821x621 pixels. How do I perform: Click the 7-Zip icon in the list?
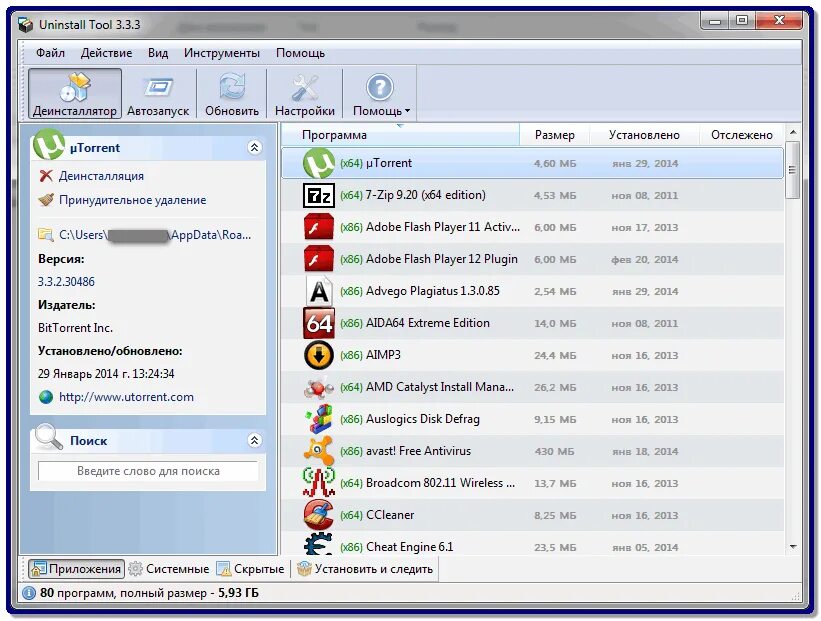coord(318,195)
